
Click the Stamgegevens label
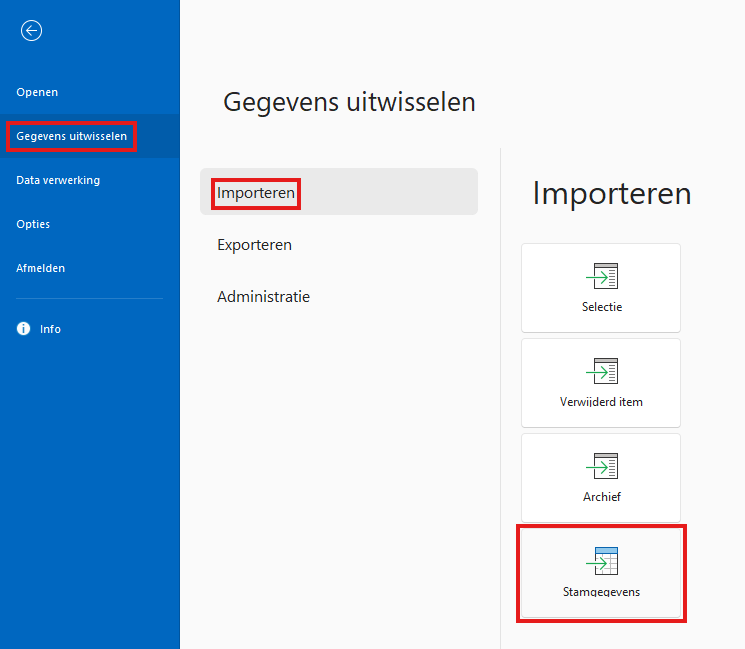pos(601,592)
